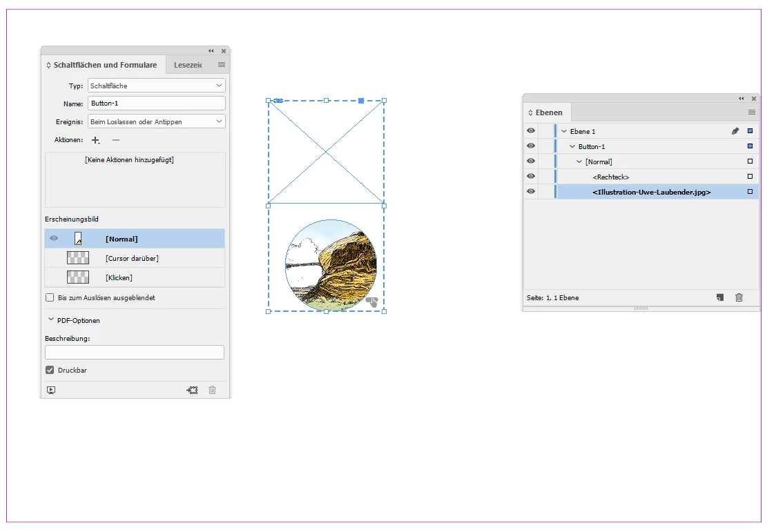The height and width of the screenshot is (532, 776).
Task: Select the [Klicken] appearance state
Action: coord(135,277)
